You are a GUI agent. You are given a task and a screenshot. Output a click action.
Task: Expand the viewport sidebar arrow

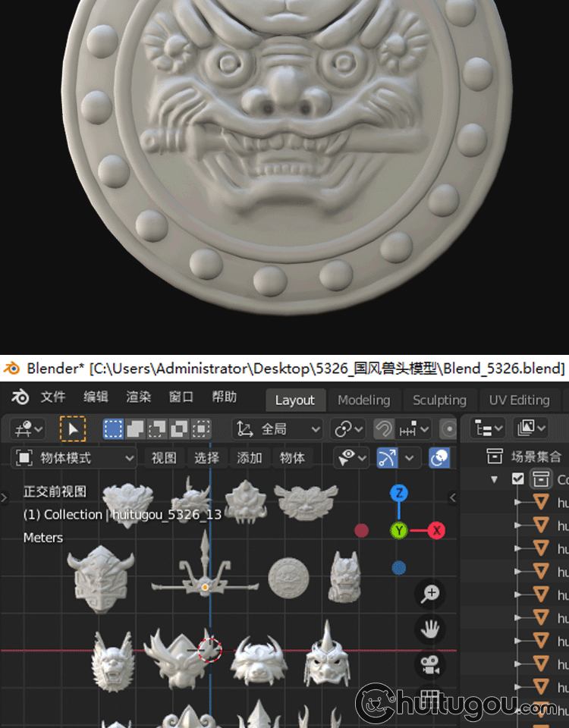[453, 498]
